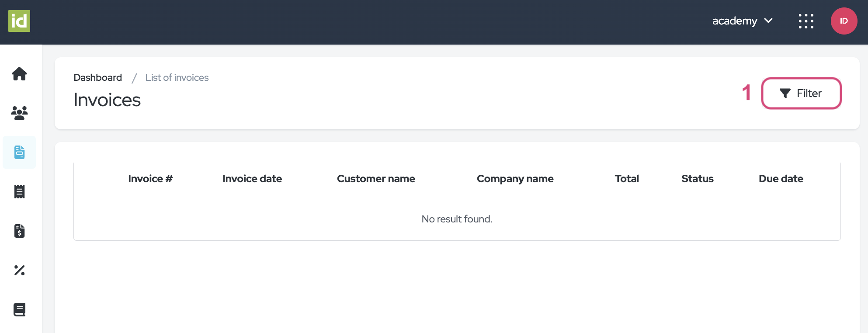Open the Customers group sidebar icon

point(19,113)
